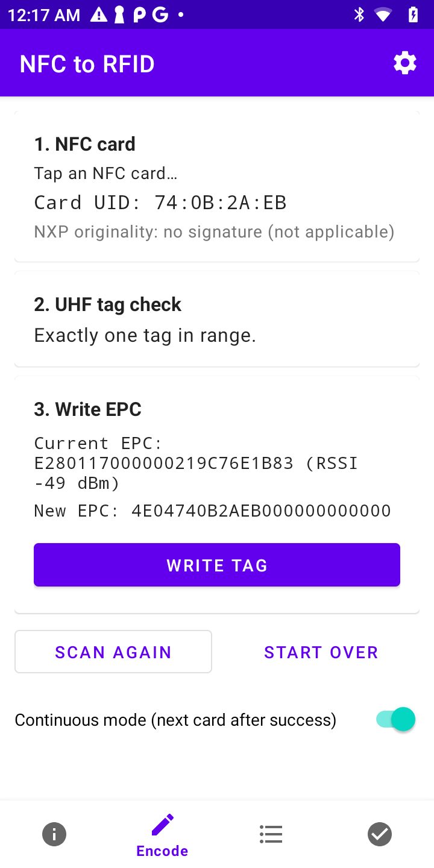Tap the New EPC value

coord(212,511)
